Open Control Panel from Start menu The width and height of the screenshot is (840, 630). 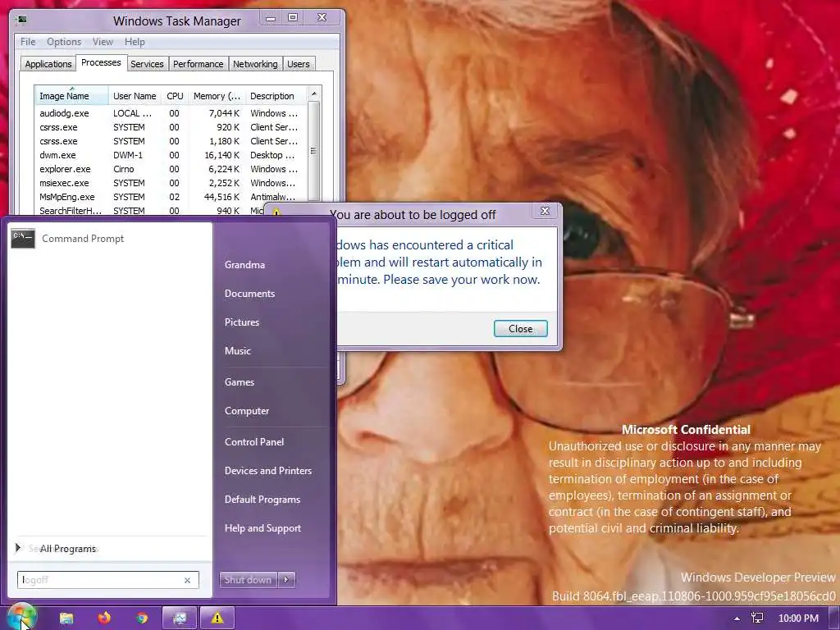pyautogui.click(x=254, y=442)
